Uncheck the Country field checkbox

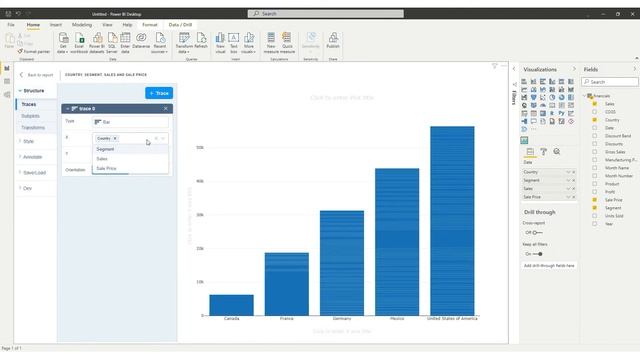coord(594,120)
